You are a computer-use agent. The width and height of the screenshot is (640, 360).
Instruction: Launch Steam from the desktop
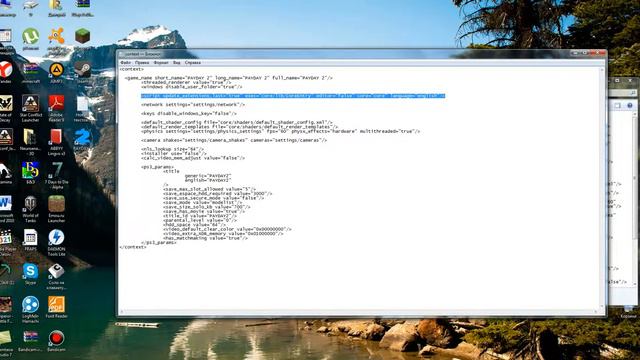(82, 70)
